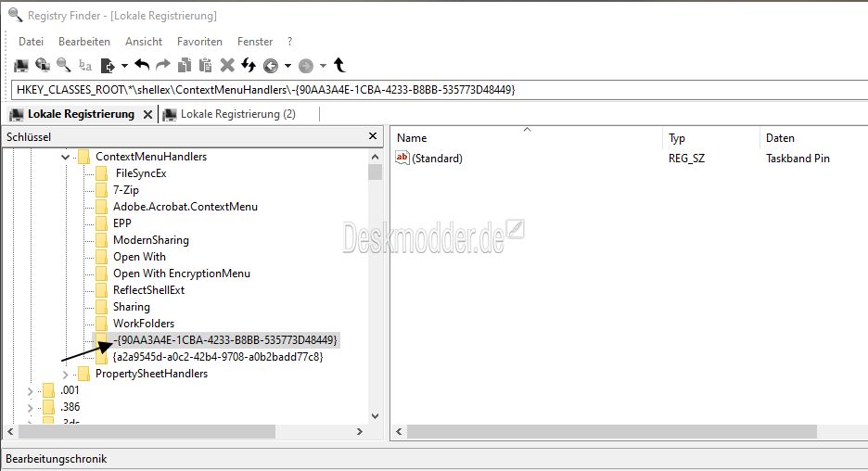Viewport: 868px width, 471px height.
Task: Open the ? help menu
Action: point(289,42)
